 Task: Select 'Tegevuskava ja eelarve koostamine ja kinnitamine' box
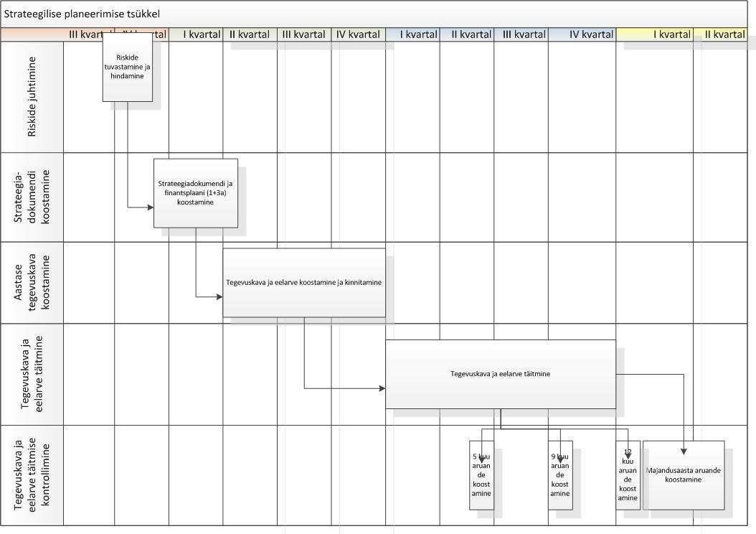point(303,283)
